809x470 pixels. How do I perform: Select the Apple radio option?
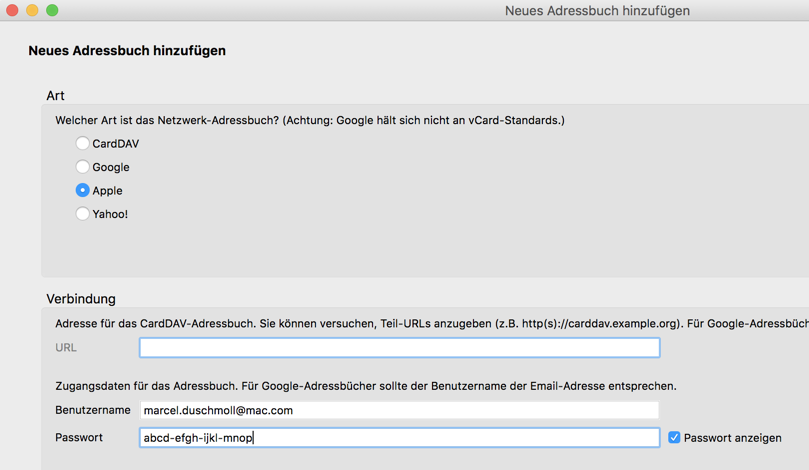pos(83,190)
